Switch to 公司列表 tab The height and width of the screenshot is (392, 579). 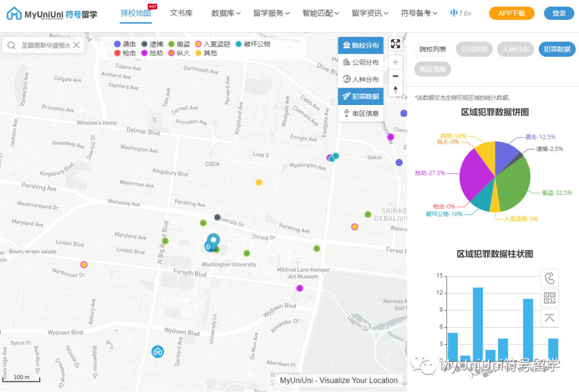474,49
